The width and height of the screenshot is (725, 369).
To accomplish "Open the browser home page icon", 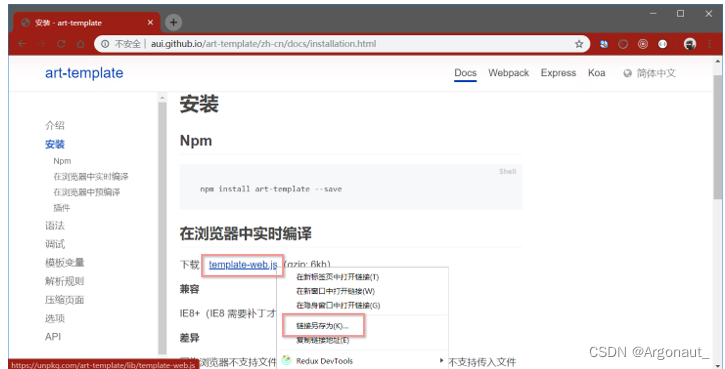I will (80, 44).
